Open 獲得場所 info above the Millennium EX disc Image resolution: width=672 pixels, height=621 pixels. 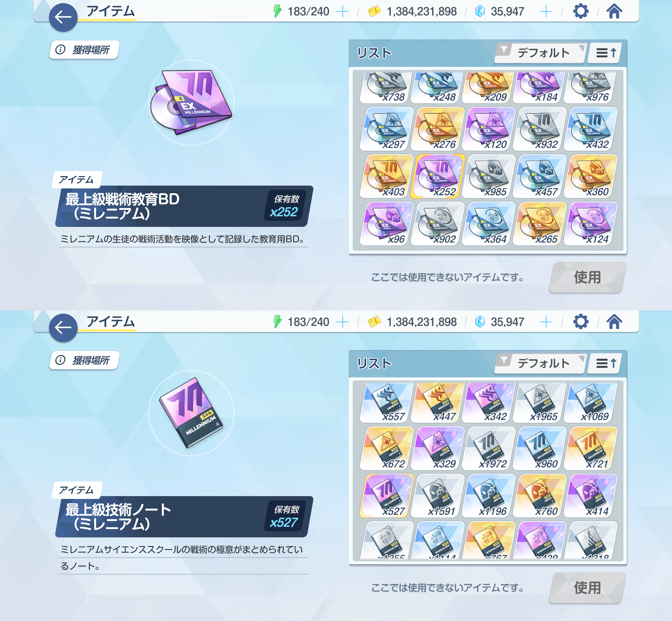click(x=84, y=50)
